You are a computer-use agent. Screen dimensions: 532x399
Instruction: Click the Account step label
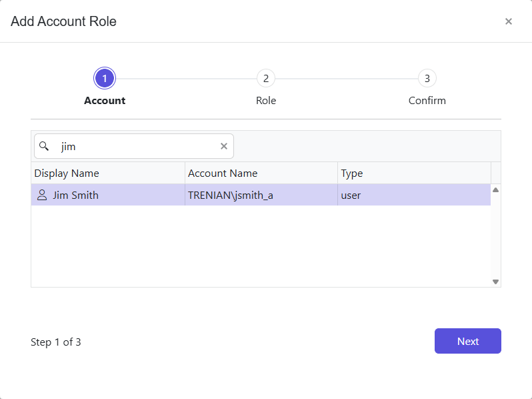105,101
